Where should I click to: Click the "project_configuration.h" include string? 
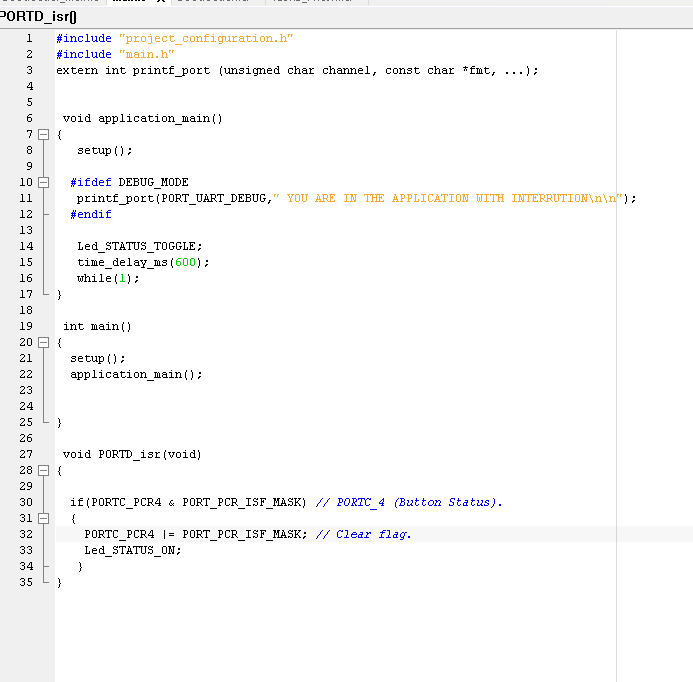(206, 38)
